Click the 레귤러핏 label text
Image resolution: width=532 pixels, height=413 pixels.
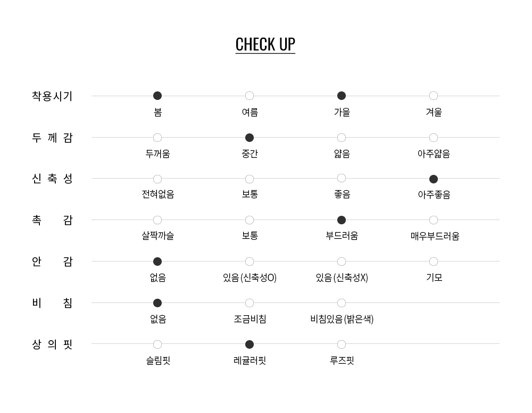(250, 361)
